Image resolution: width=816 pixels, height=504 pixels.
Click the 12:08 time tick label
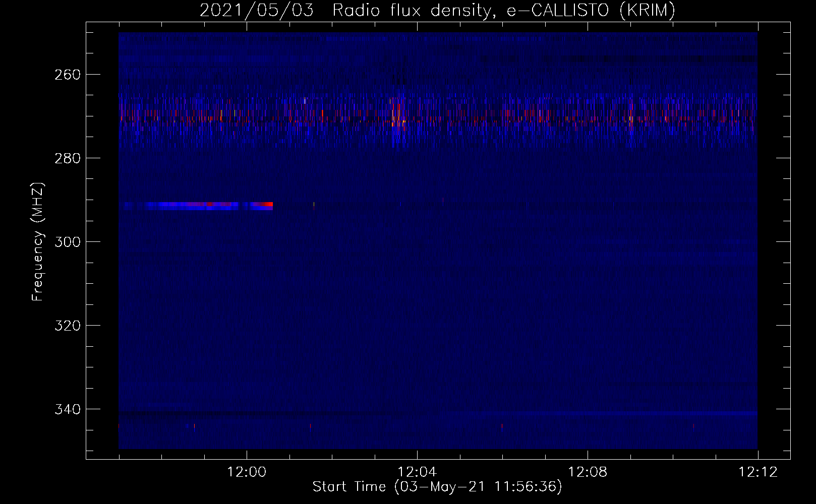pos(588,472)
